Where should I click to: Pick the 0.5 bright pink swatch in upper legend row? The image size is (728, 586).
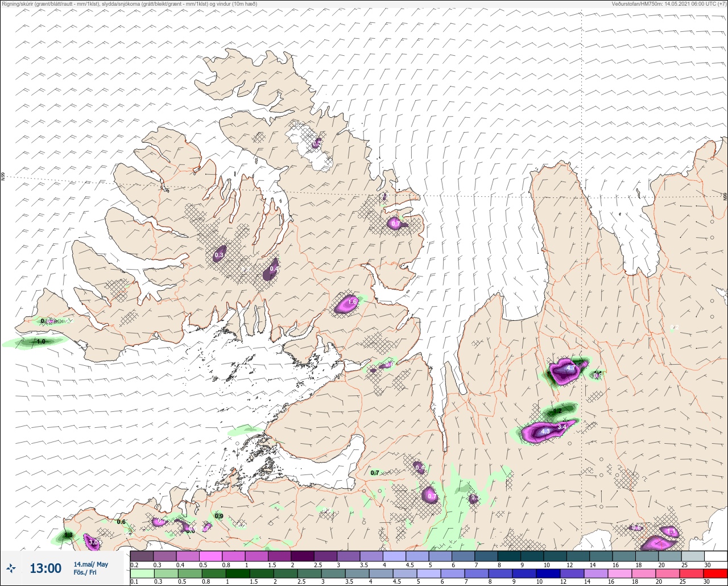[210, 556]
